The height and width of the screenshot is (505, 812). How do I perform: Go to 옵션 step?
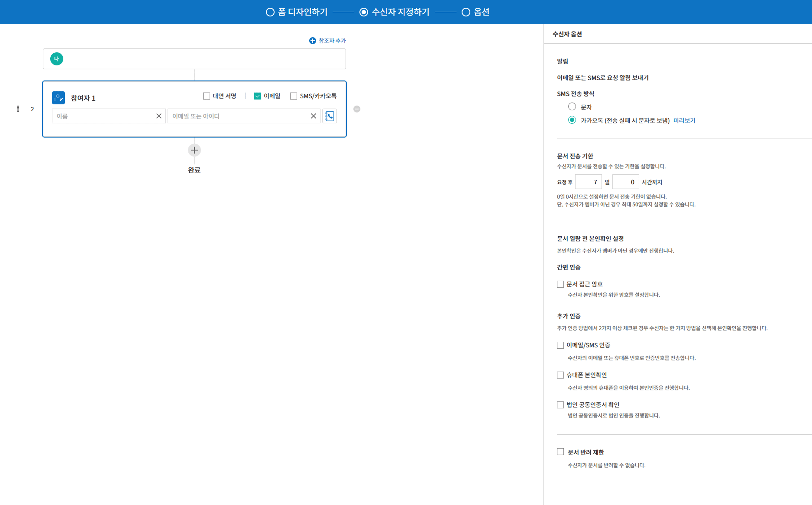point(475,12)
